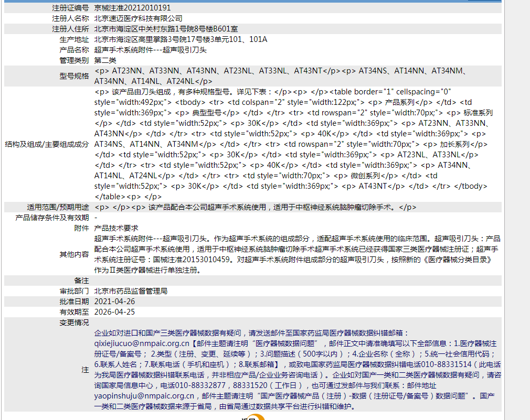Click management category value 第二类

coord(105,60)
